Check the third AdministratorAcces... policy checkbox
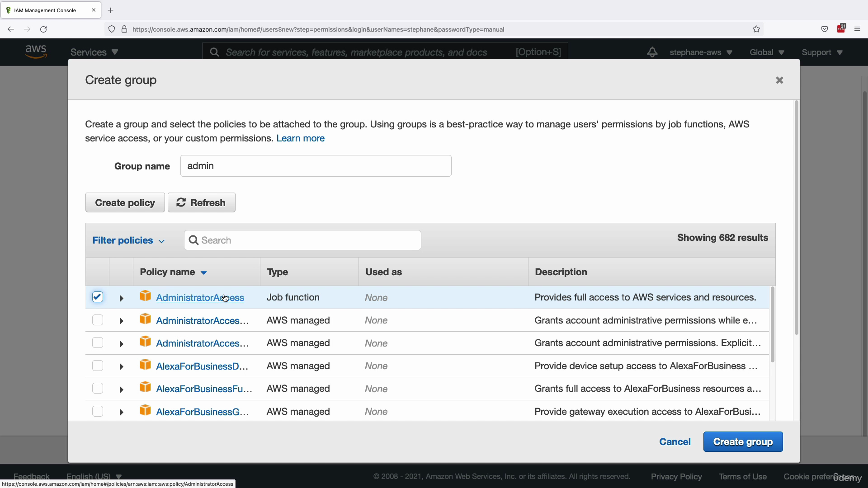 click(x=98, y=343)
